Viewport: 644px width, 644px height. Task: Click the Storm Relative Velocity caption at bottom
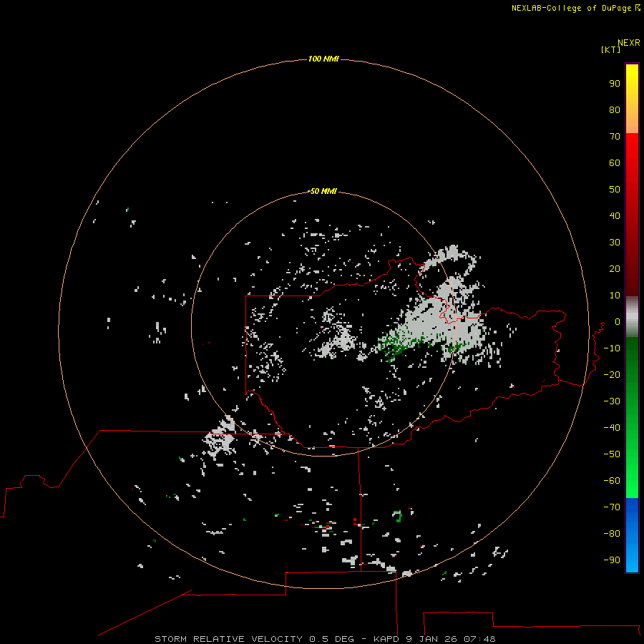(x=326, y=639)
